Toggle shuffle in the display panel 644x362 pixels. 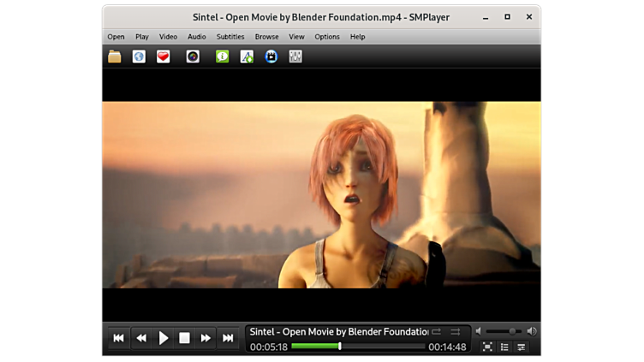[456, 331]
